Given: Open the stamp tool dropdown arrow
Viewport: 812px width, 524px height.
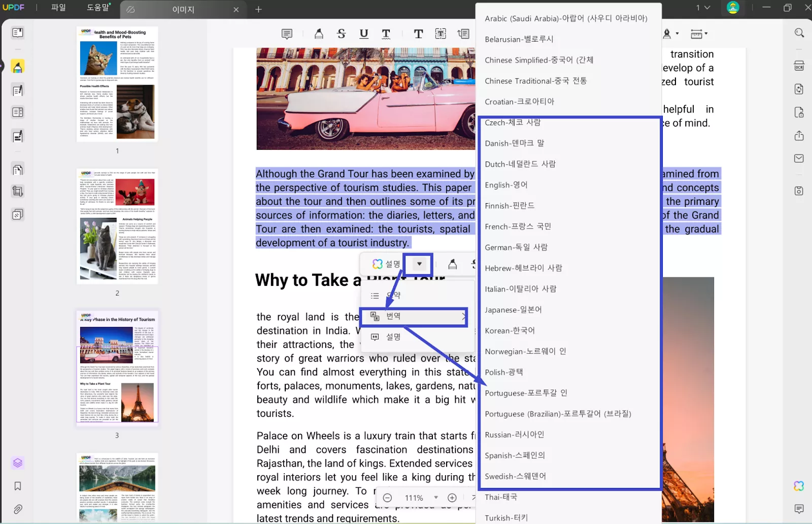Looking at the screenshot, I should point(677,34).
